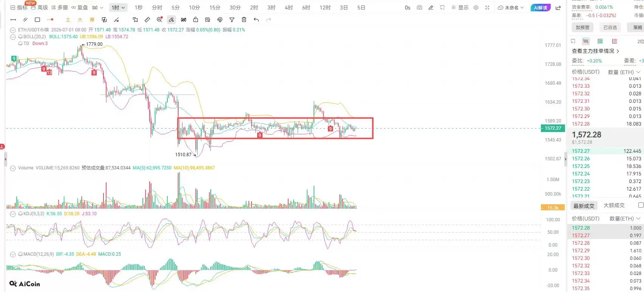Select the 最新成交 tab
Screen dimensions: 644x292
tap(584, 206)
